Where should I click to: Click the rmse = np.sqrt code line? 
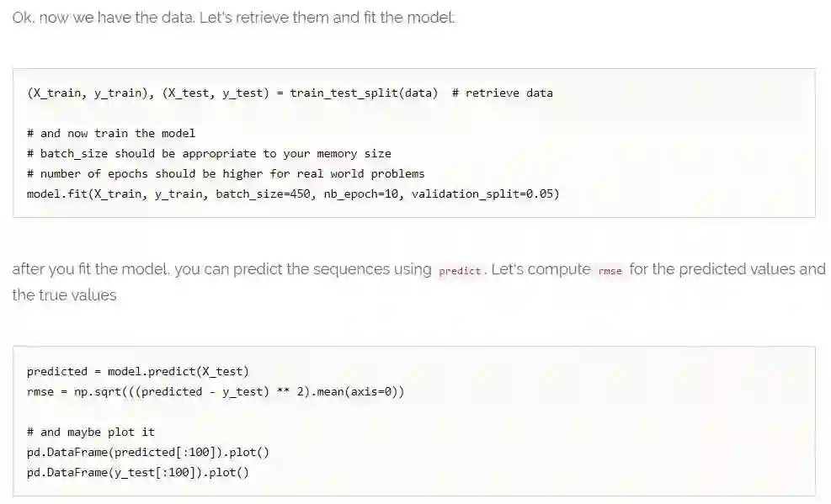216,391
